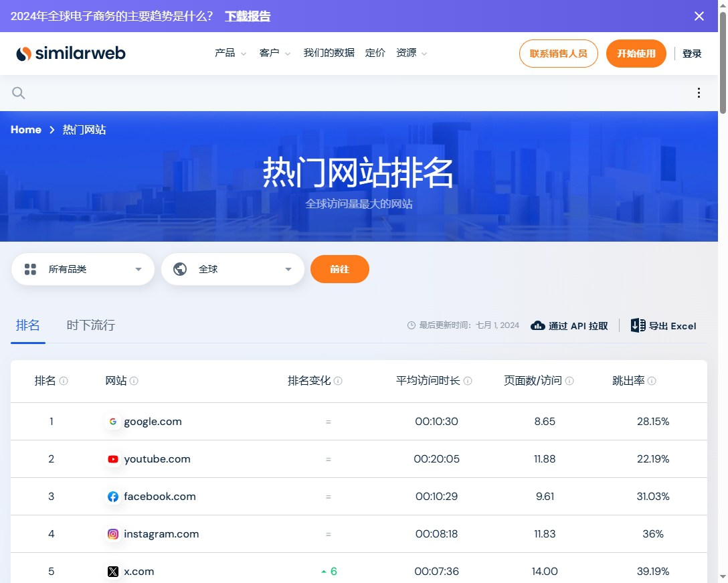The width and height of the screenshot is (728, 583).
Task: Click the page vertical scrollbar thumb
Action: coord(723,63)
